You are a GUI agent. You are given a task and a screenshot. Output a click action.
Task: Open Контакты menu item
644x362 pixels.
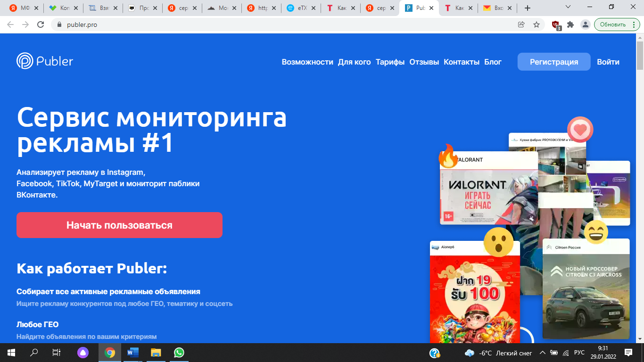[462, 62]
